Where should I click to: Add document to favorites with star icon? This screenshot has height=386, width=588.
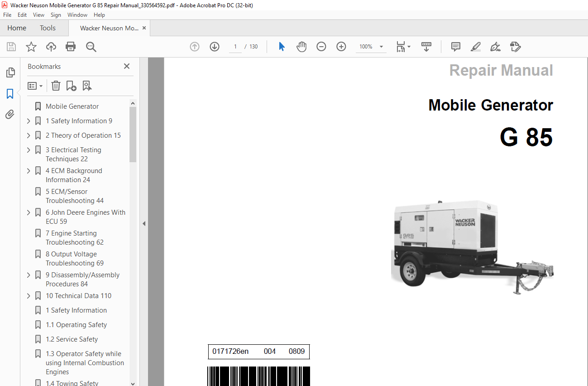click(x=31, y=47)
